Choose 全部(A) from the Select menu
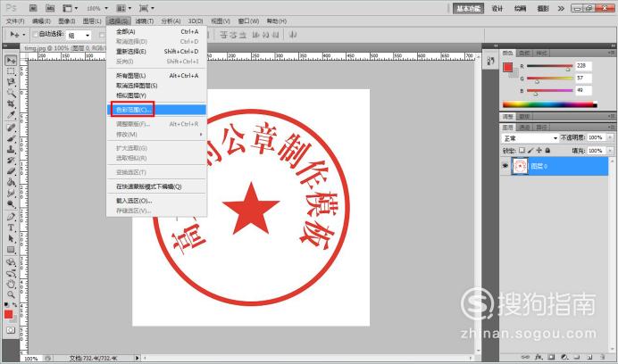 [157, 31]
